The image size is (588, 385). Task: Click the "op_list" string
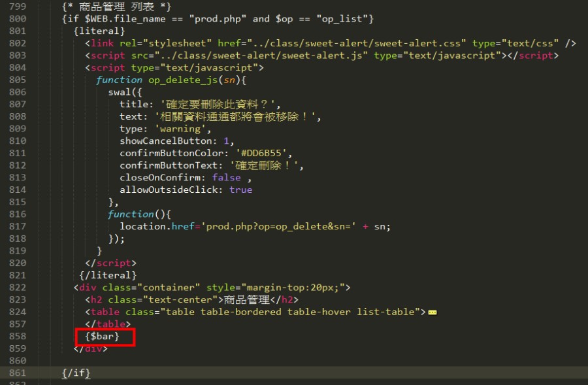342,19
